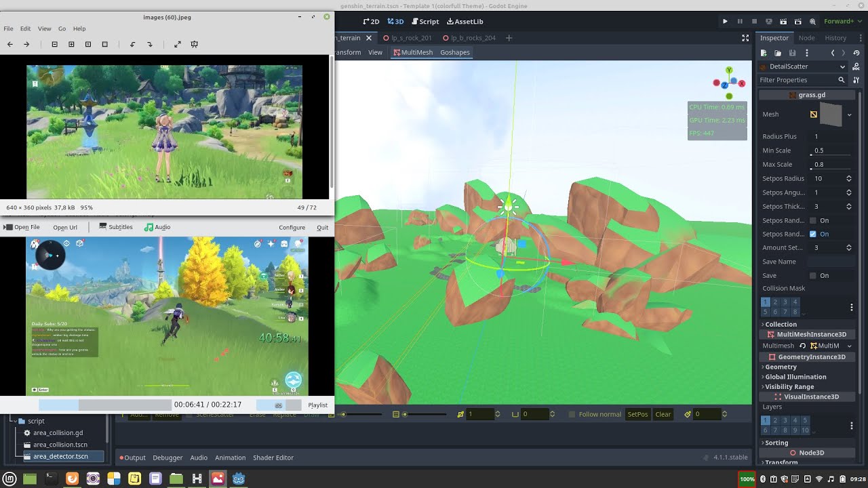Rotate image clockwise in image viewer
868x488 pixels.
point(150,44)
